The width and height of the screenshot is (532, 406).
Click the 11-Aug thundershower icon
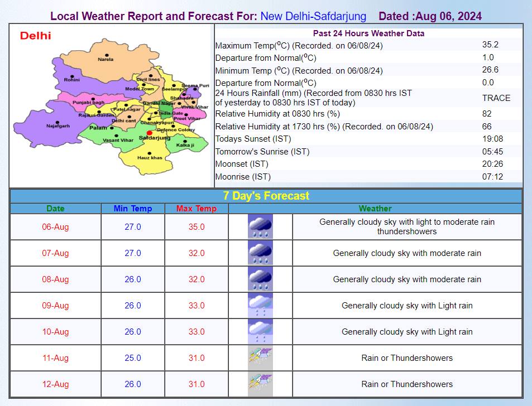pos(260,358)
